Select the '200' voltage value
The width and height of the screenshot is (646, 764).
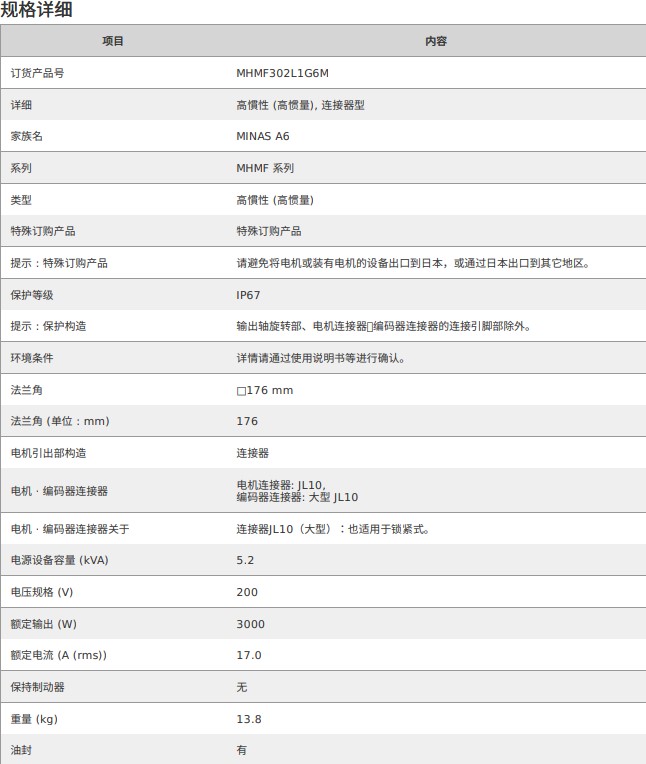(x=247, y=592)
